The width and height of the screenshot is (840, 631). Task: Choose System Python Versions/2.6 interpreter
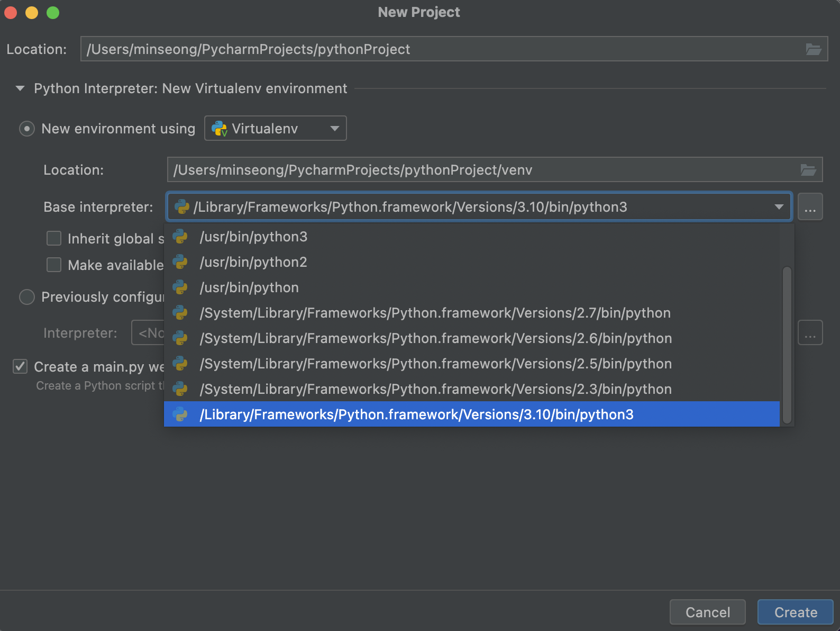pos(472,338)
